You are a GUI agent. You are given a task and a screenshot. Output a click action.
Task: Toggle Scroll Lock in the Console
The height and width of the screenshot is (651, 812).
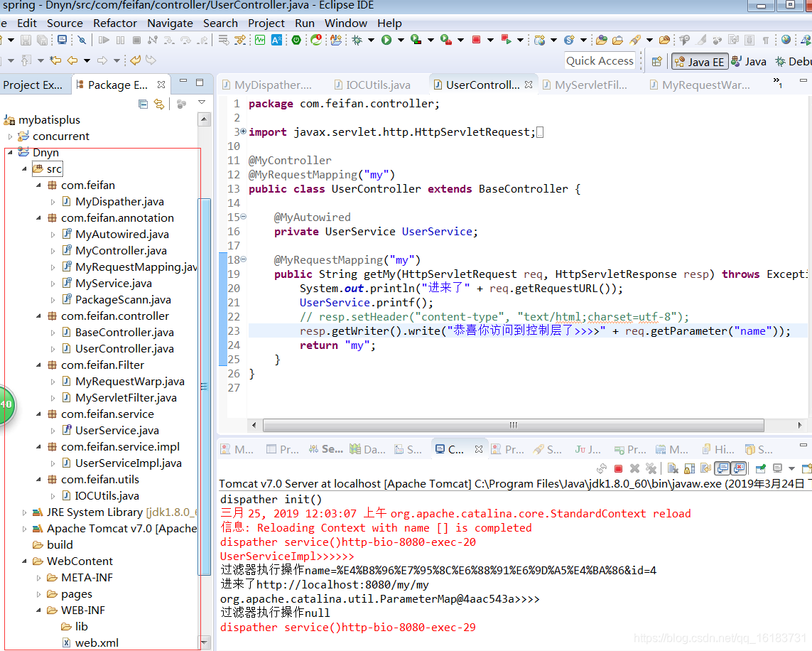[690, 468]
